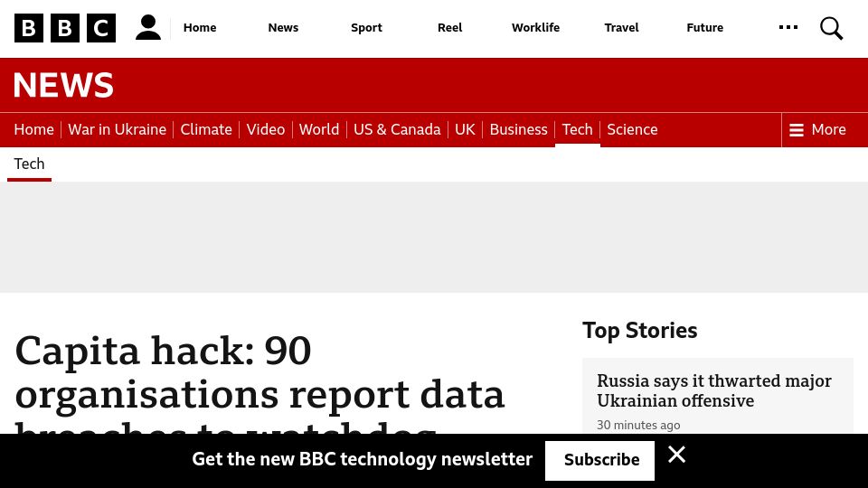
Task: Select the UK section
Action: [x=465, y=129]
